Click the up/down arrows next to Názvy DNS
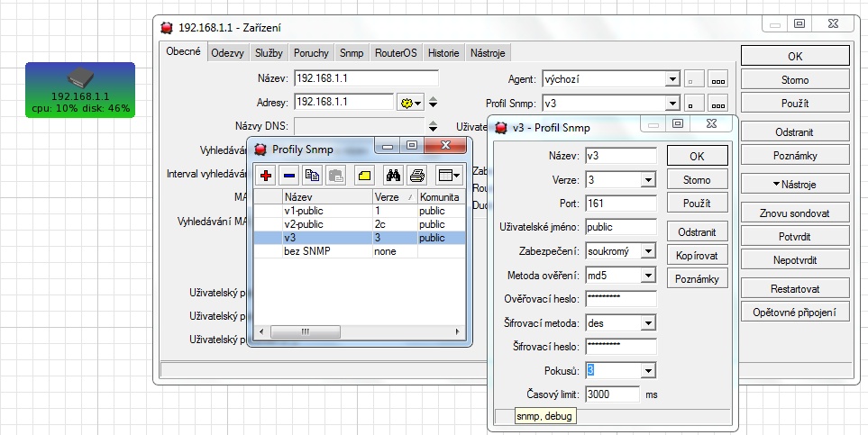Image resolution: width=868 pixels, height=435 pixels. click(x=434, y=126)
